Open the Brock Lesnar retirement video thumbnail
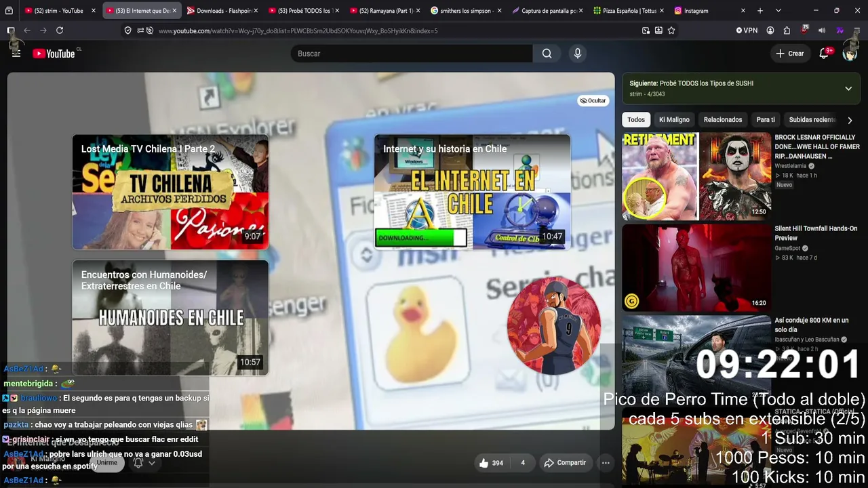Image resolution: width=868 pixels, height=488 pixels. point(696,176)
